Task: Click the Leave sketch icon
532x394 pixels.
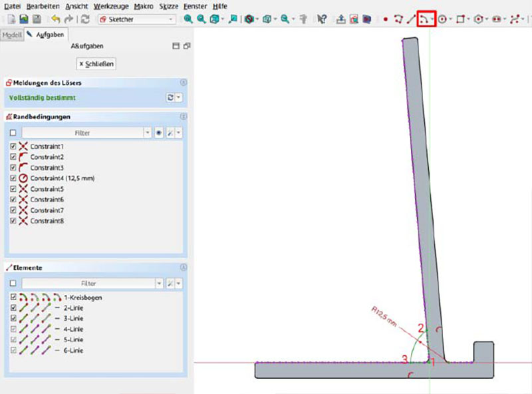Action: [x=341, y=19]
